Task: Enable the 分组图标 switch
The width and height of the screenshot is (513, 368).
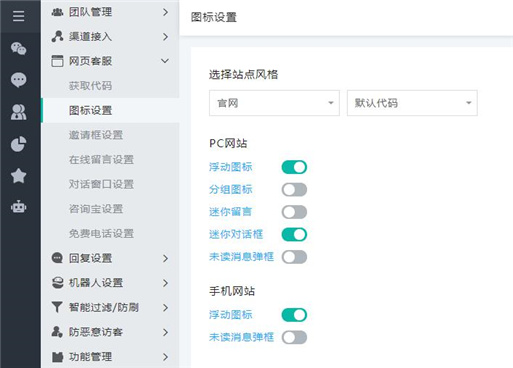Action: point(294,190)
